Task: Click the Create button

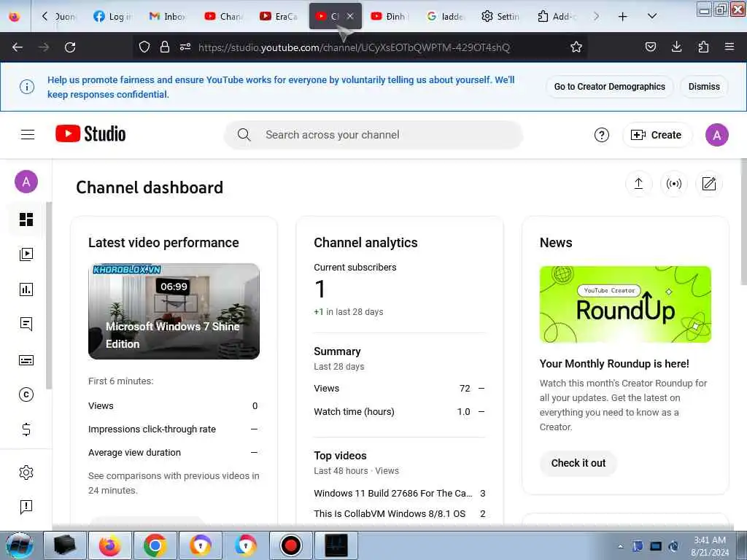Action: pos(657,135)
